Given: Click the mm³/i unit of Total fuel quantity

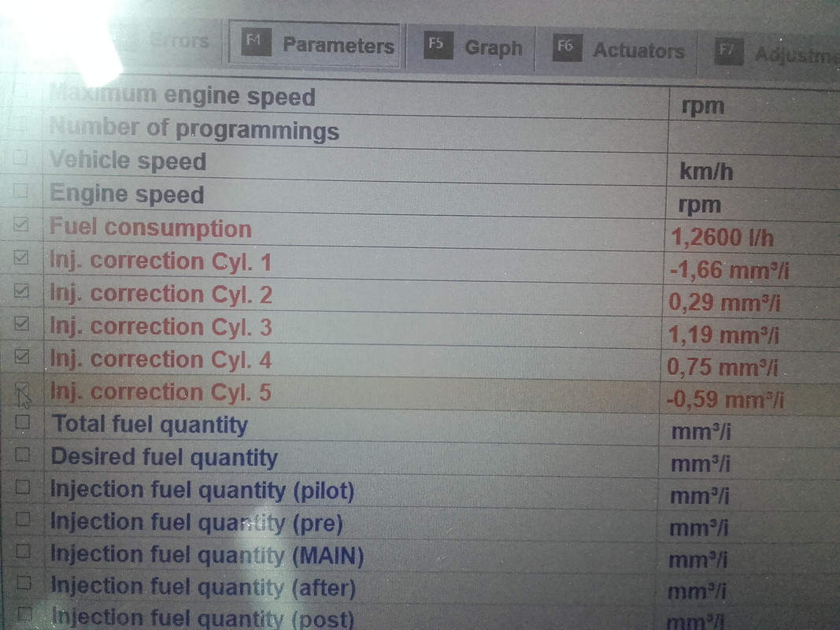Looking at the screenshot, I should point(701,432).
